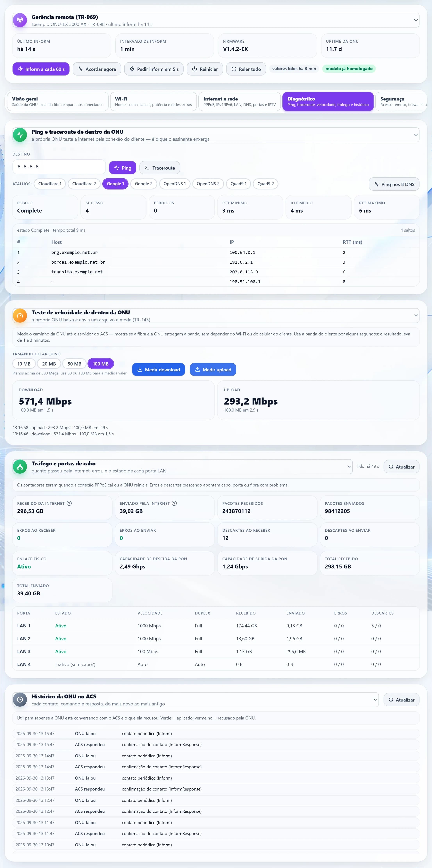Click the purple antenna icon of Gerência remota

point(20,20)
